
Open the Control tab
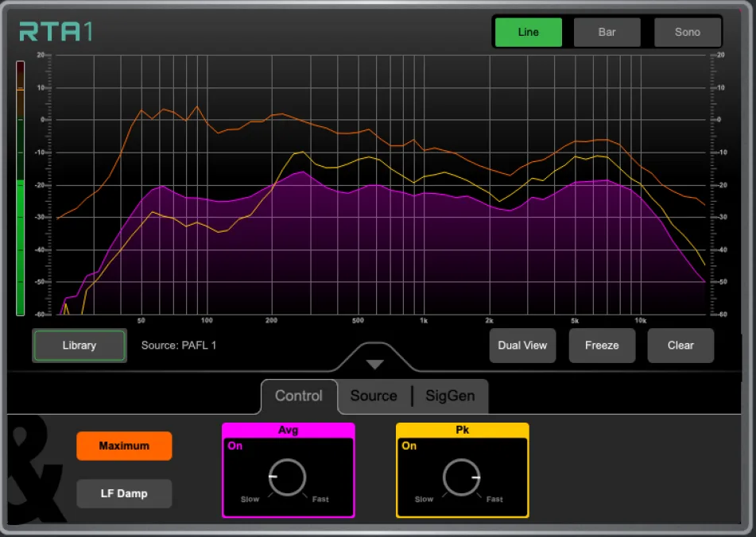click(x=298, y=396)
